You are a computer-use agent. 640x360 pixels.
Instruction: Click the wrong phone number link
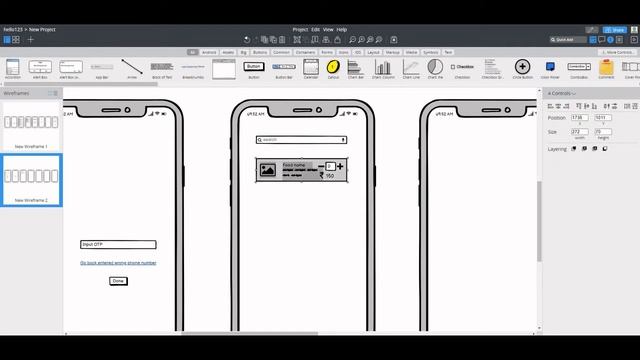pyautogui.click(x=118, y=263)
